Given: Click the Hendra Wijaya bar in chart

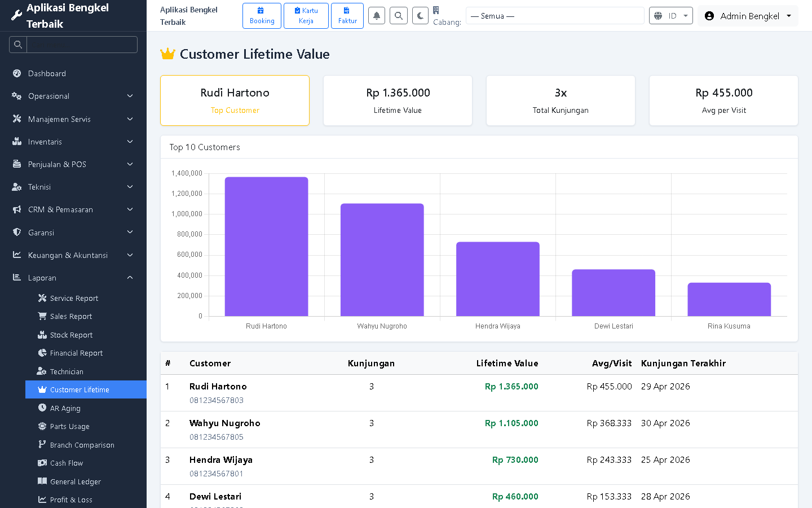Looking at the screenshot, I should point(498,279).
